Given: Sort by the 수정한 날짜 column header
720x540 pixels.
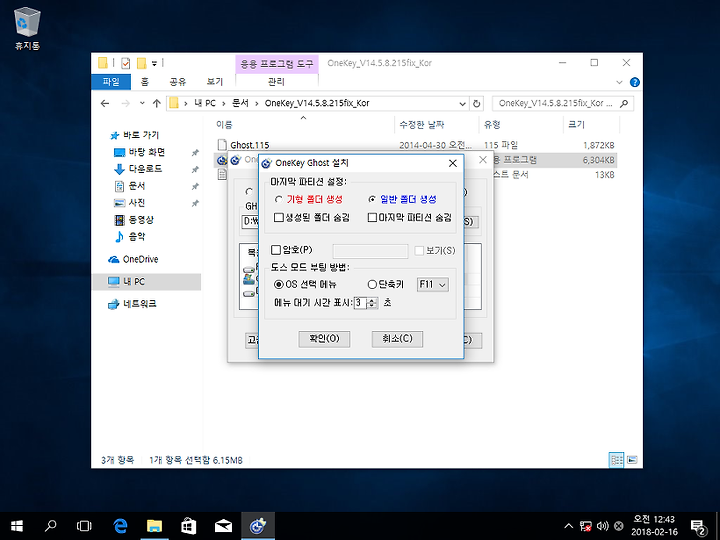Looking at the screenshot, I should click(x=422, y=124).
